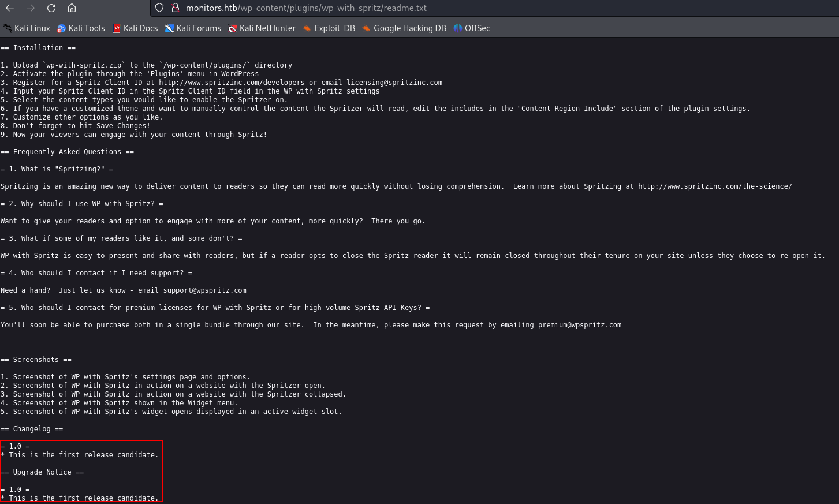Click the forward navigation arrow

click(31, 8)
